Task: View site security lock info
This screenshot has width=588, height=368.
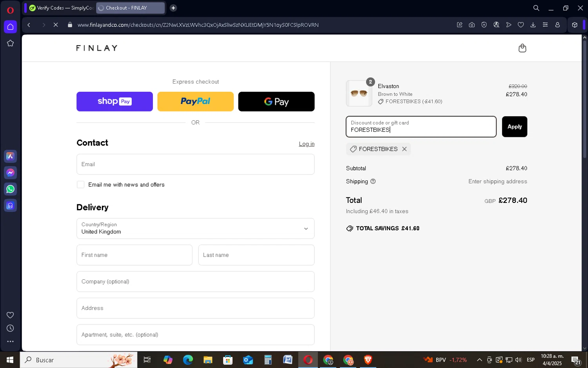Action: point(70,25)
